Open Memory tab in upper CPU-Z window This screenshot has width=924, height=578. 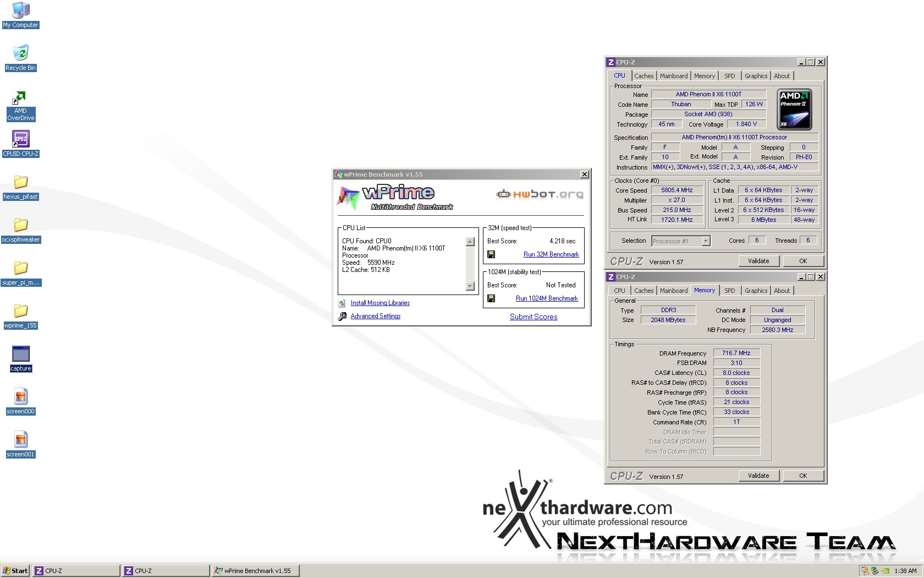(705, 76)
